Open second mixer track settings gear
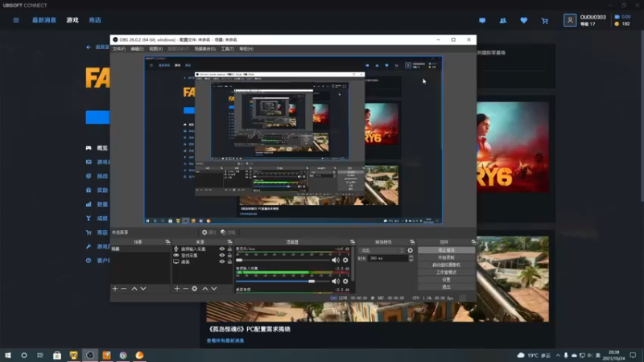This screenshot has width=644, height=362. tap(345, 281)
